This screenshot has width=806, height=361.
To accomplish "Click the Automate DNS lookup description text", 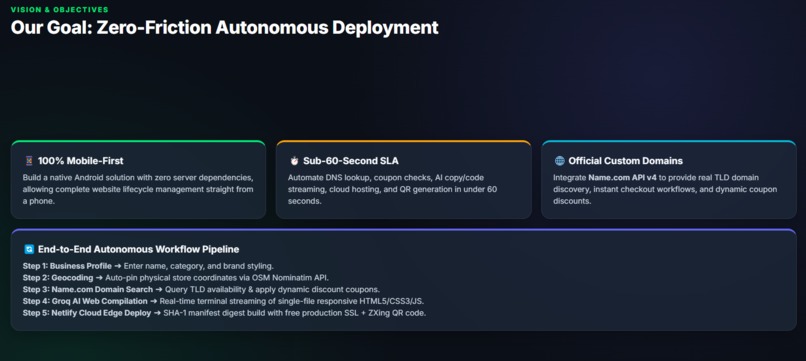I will click(x=392, y=189).
